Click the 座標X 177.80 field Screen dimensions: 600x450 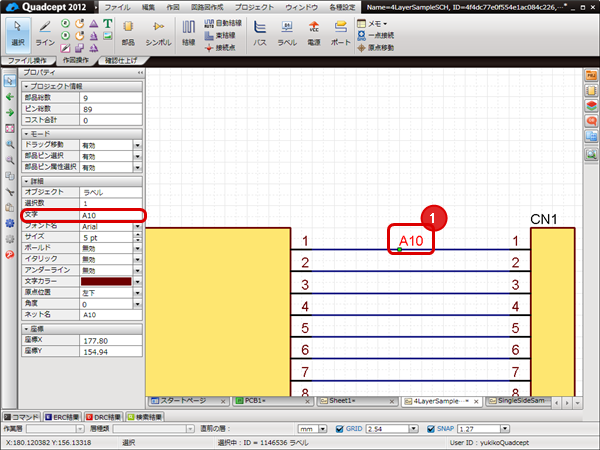coord(111,341)
